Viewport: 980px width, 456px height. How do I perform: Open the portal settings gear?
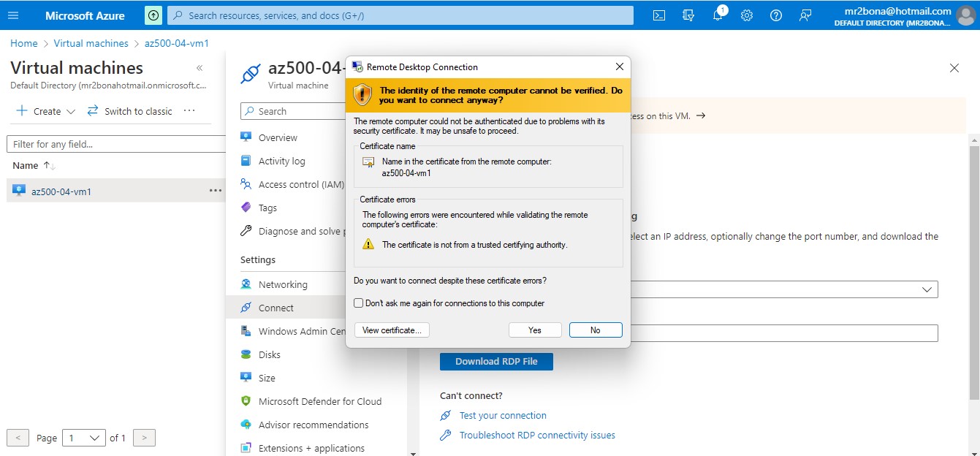click(x=746, y=15)
